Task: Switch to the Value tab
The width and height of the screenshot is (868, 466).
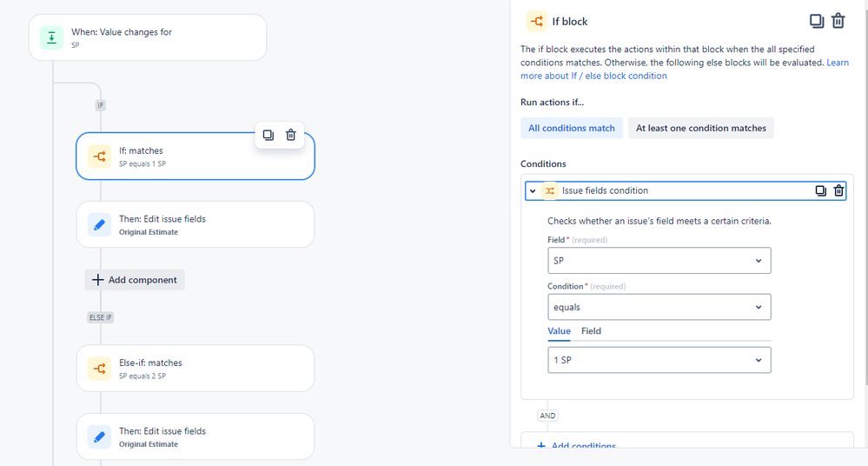Action: click(559, 331)
